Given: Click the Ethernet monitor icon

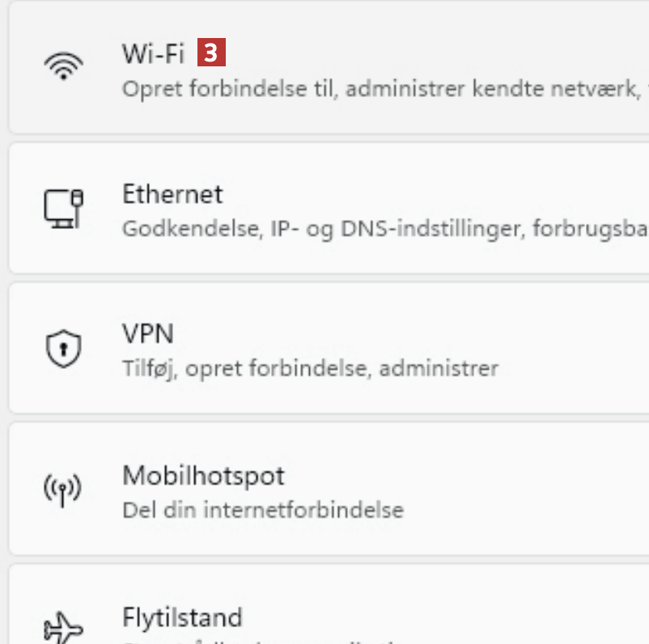Looking at the screenshot, I should (63, 208).
